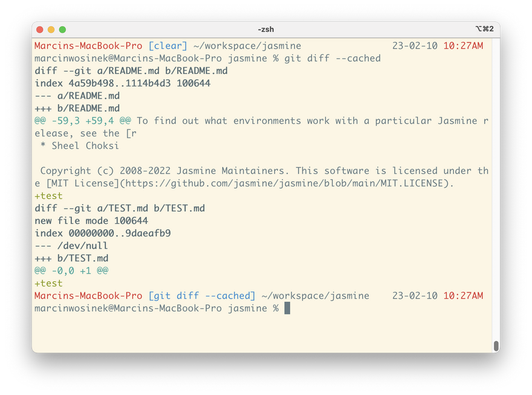The image size is (532, 395).
Task: Click the red close window button
Action: click(40, 29)
